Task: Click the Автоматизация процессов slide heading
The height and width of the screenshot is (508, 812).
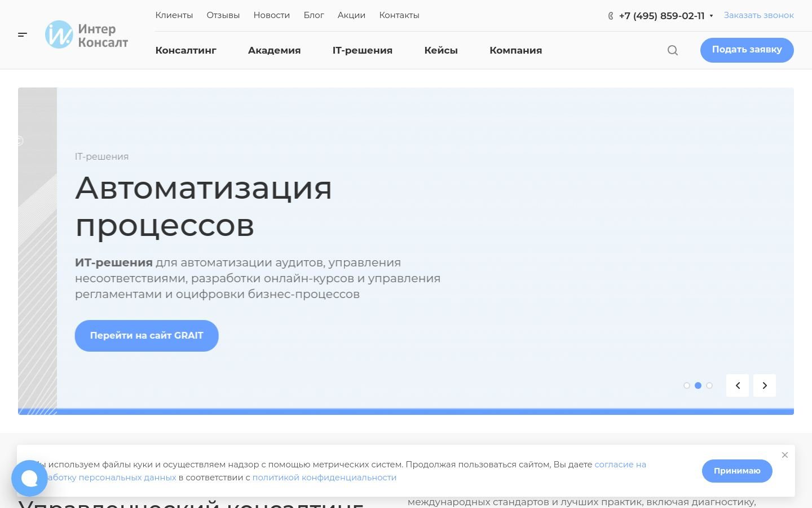Action: click(x=204, y=207)
